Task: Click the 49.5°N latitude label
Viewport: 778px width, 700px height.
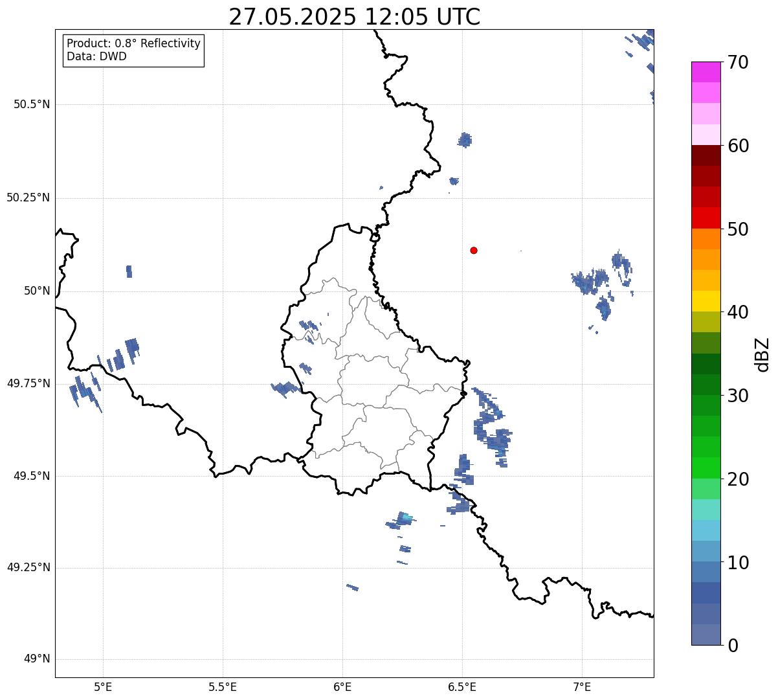Action: [32, 476]
